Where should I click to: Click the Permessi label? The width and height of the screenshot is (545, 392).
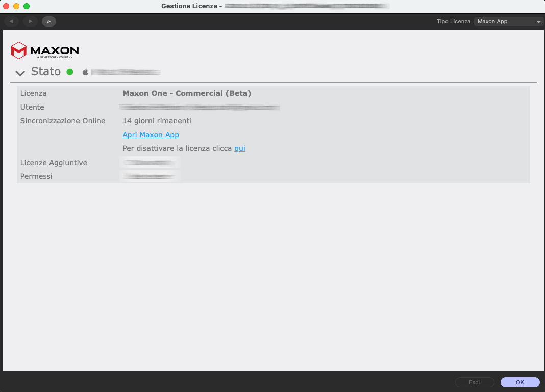[x=36, y=176]
